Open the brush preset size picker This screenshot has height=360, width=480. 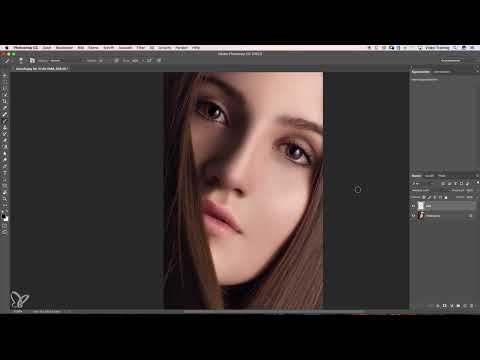click(21, 61)
